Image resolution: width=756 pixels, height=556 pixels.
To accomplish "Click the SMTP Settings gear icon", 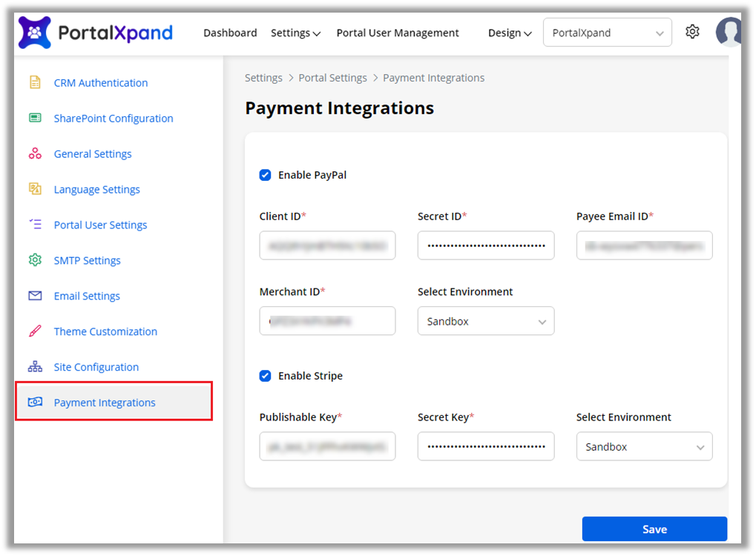I will coord(35,260).
